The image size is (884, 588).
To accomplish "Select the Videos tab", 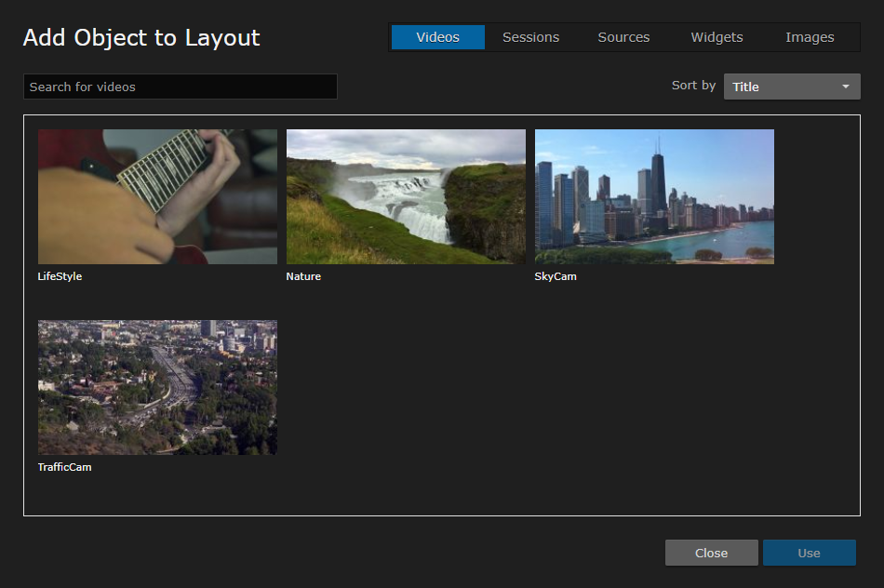I will click(437, 37).
